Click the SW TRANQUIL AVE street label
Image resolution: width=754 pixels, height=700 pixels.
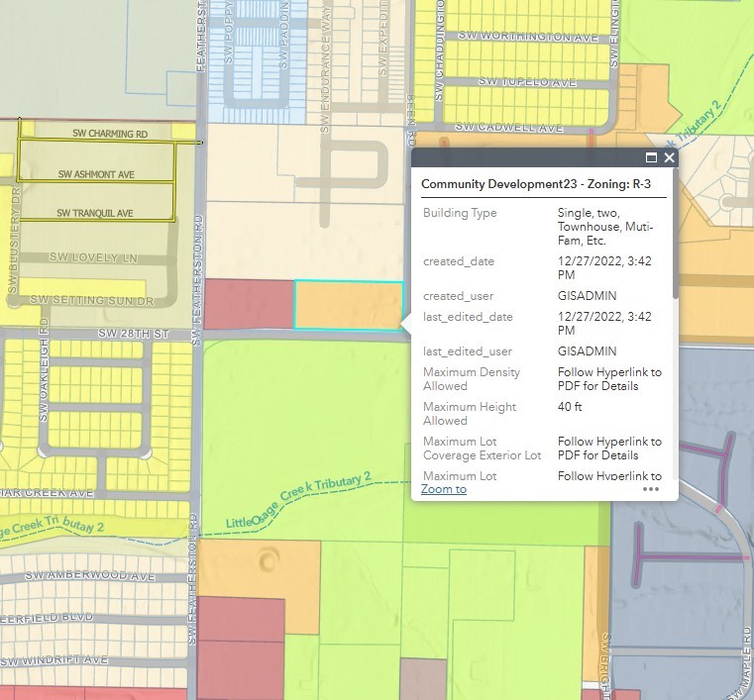(x=95, y=213)
